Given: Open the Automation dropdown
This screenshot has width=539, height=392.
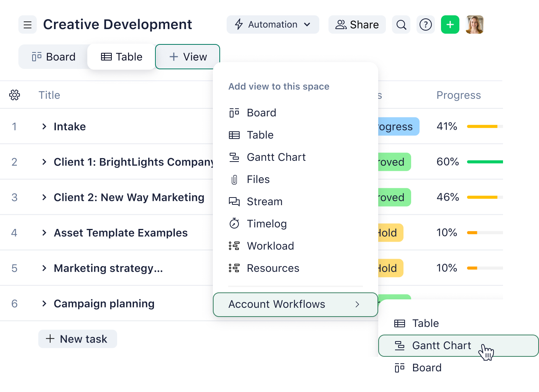Looking at the screenshot, I should pos(273,24).
